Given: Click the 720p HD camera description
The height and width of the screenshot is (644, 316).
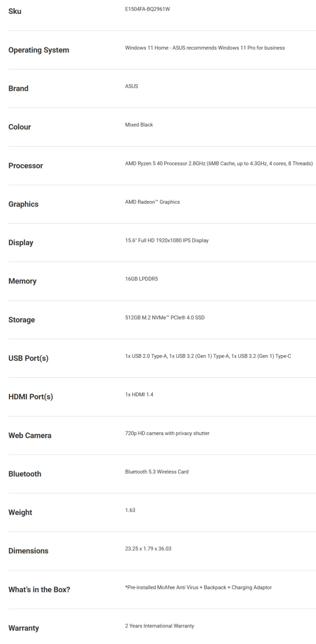Looking at the screenshot, I should (167, 433).
